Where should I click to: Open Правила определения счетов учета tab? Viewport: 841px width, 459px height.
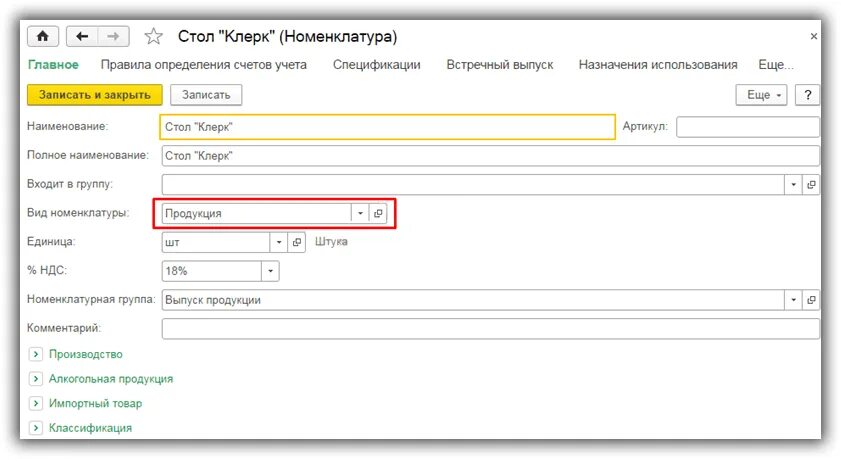[x=204, y=65]
